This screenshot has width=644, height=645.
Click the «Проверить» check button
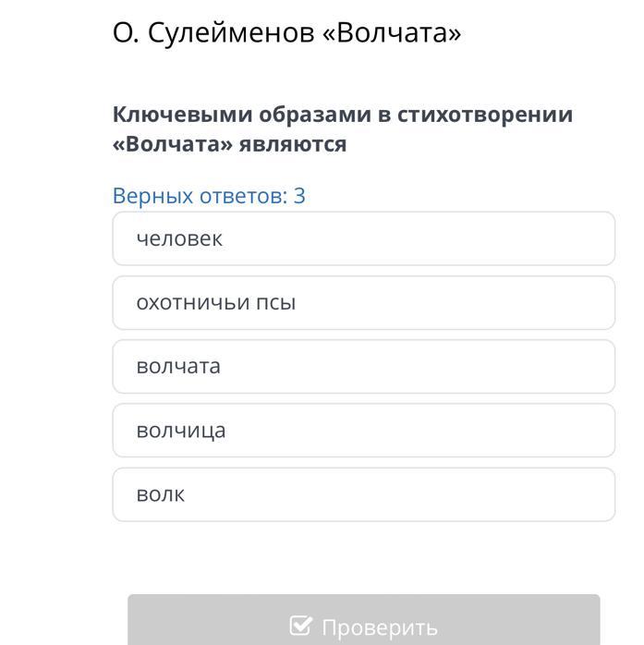(x=363, y=619)
